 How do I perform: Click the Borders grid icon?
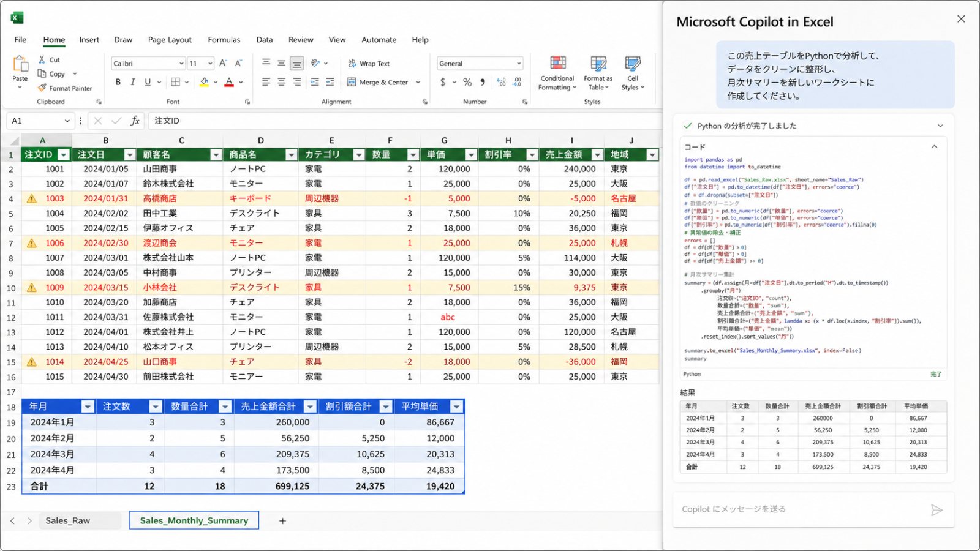point(176,82)
